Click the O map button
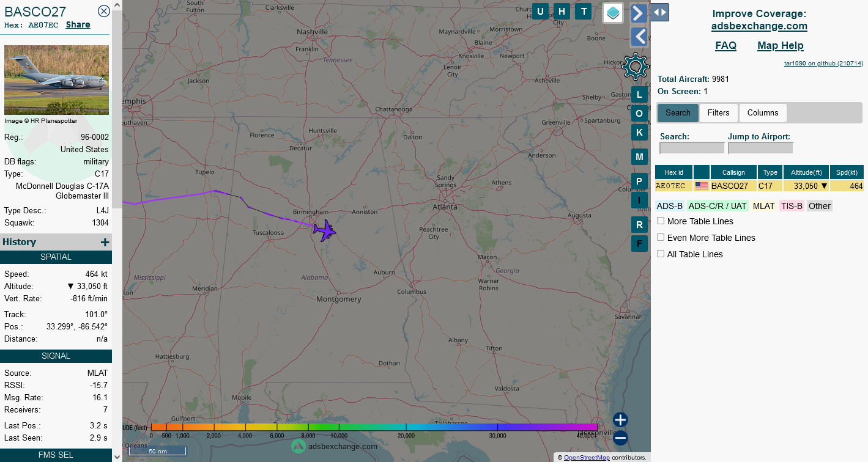The width and height of the screenshot is (868, 462). 639,114
